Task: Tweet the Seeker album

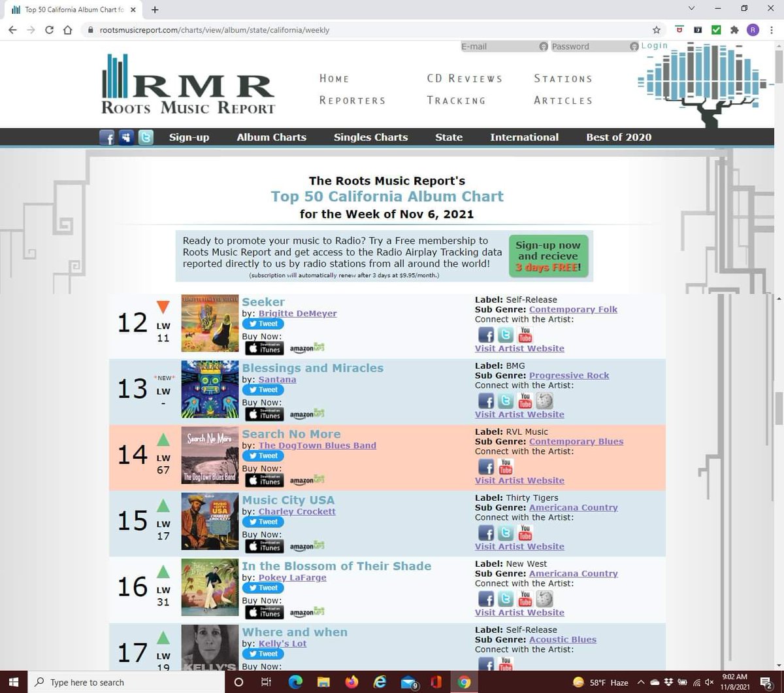Action: click(263, 324)
